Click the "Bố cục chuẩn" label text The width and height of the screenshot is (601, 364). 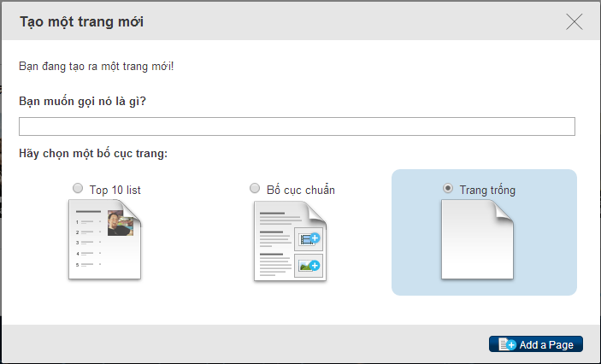(300, 190)
